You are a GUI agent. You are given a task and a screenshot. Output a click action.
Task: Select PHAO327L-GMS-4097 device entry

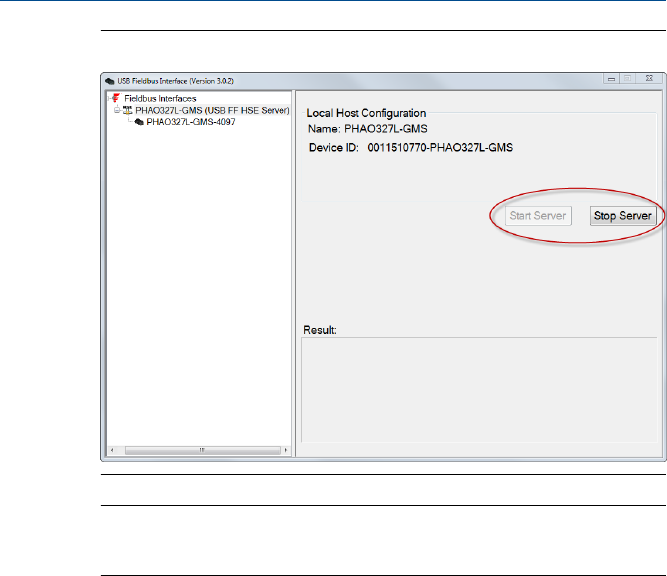191,122
